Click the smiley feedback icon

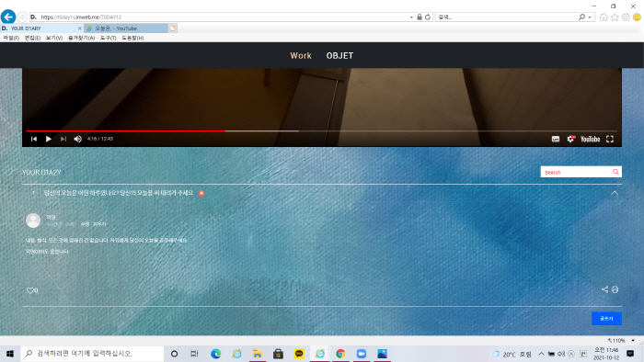[x=637, y=17]
